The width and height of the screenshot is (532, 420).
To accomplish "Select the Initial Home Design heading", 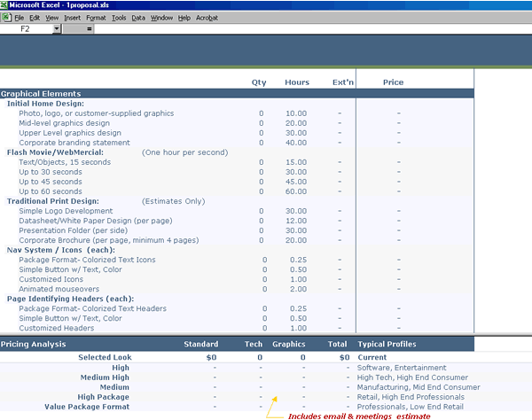I will tap(45, 104).
